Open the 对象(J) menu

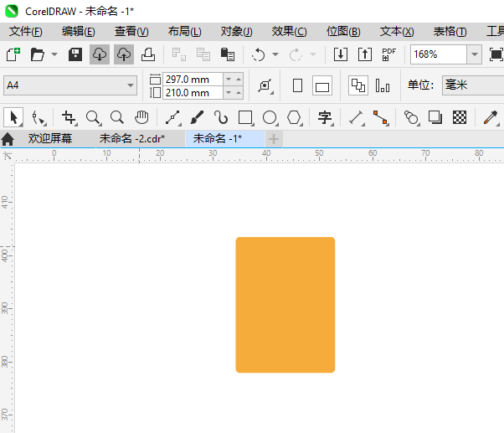237,32
